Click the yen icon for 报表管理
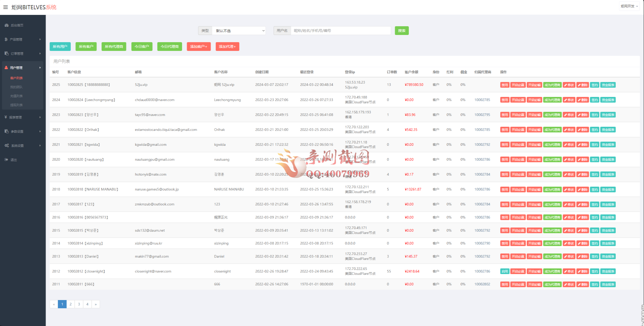The width and height of the screenshot is (644, 326). click(6, 117)
